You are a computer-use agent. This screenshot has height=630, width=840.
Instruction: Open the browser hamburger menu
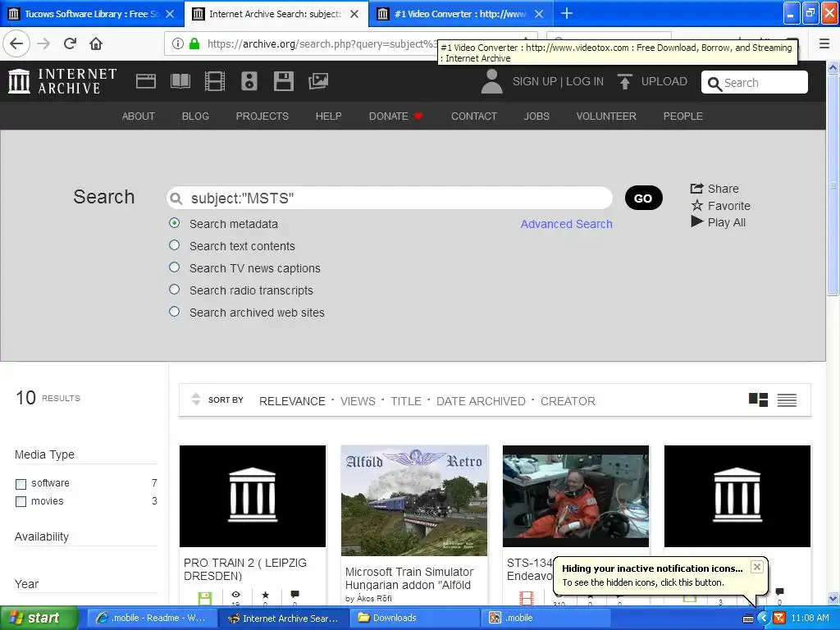pos(824,43)
